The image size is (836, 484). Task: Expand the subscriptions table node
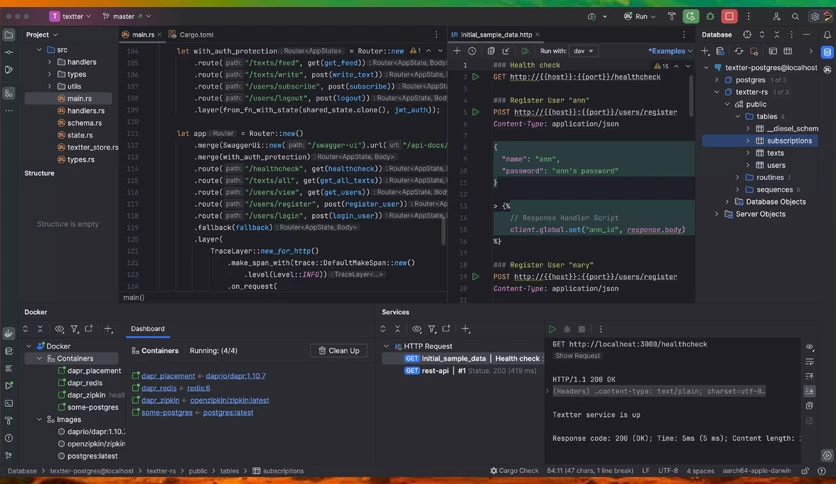coord(747,141)
